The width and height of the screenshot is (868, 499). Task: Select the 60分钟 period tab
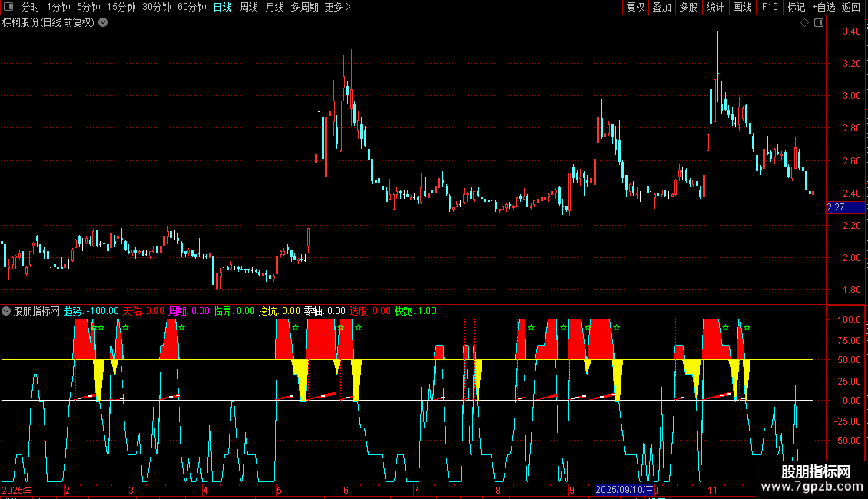click(192, 7)
